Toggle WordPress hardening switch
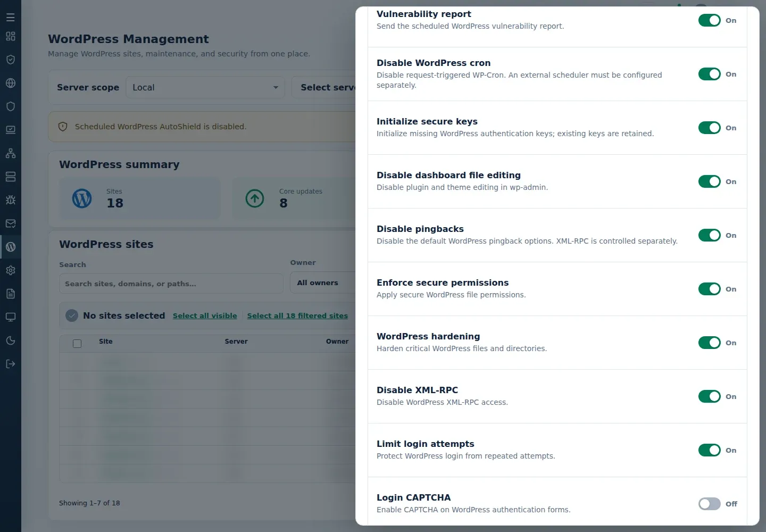 pyautogui.click(x=710, y=343)
